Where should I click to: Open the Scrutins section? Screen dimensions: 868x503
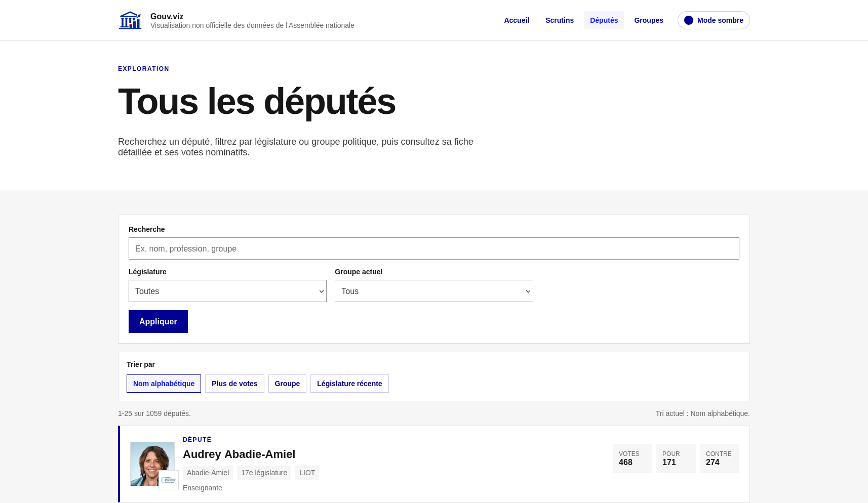click(560, 20)
